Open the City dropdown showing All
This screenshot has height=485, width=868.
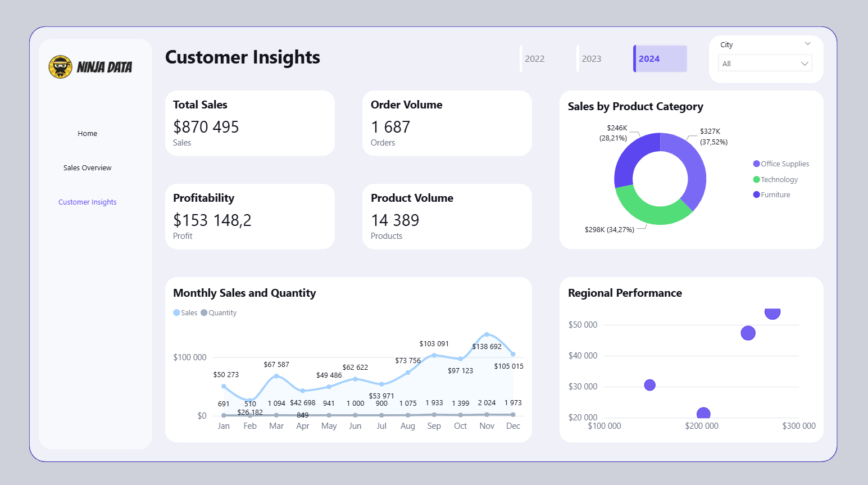(x=765, y=64)
